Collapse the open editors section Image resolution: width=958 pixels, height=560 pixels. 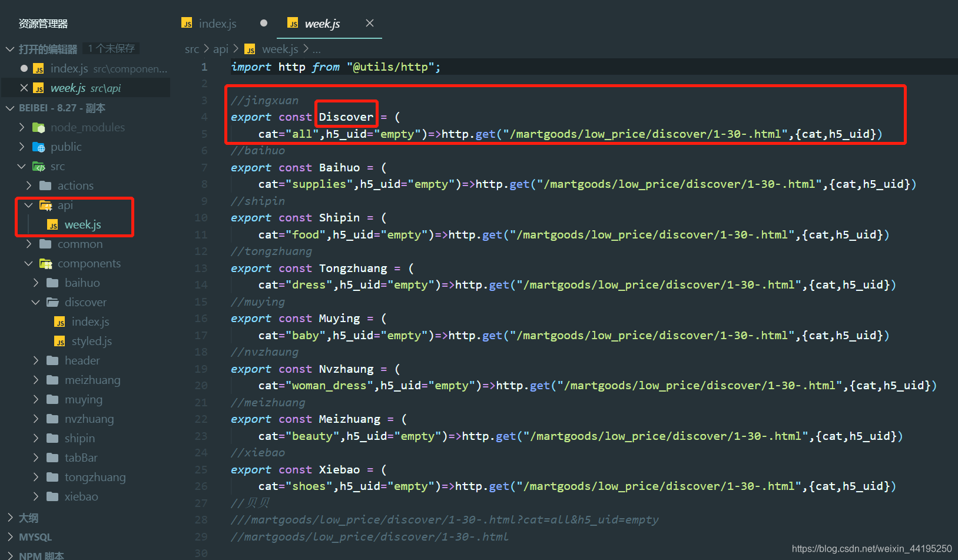point(10,49)
